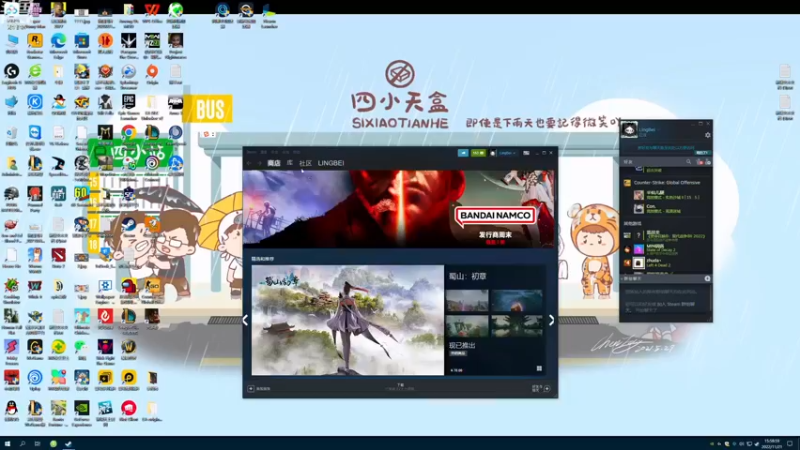Image resolution: width=800 pixels, height=450 pixels.
Task: Open chat with friend Con.
Action: 666,208
